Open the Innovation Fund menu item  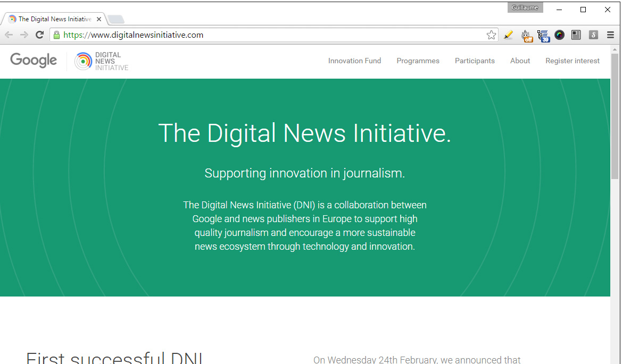354,61
